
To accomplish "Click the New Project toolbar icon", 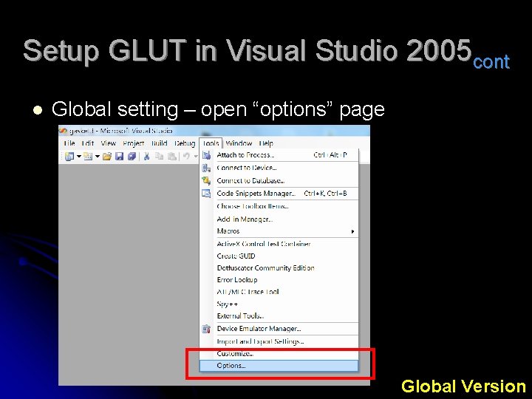I will click(69, 157).
